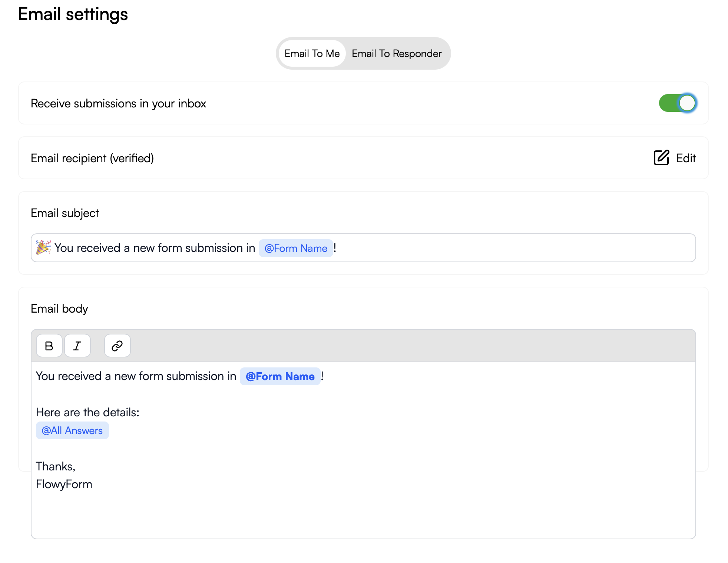
Task: Apply italic formatting in the email body
Action: 77,346
